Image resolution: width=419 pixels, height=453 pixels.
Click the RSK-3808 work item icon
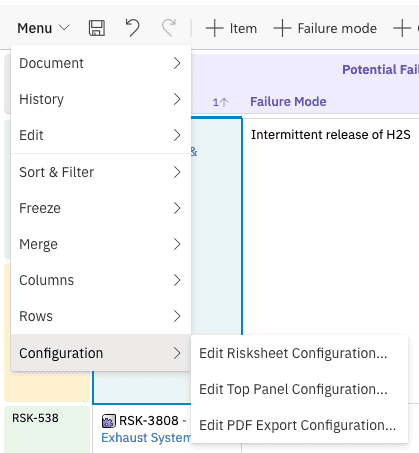click(109, 421)
